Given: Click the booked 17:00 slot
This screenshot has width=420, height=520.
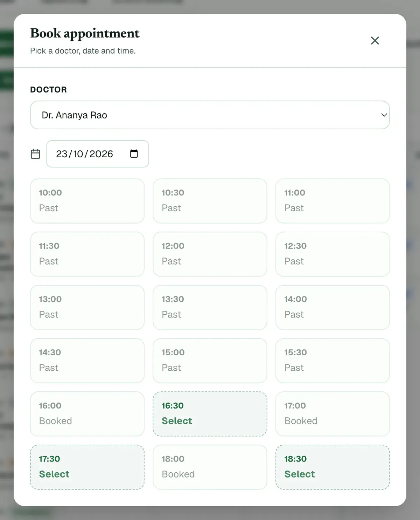Looking at the screenshot, I should [332, 414].
